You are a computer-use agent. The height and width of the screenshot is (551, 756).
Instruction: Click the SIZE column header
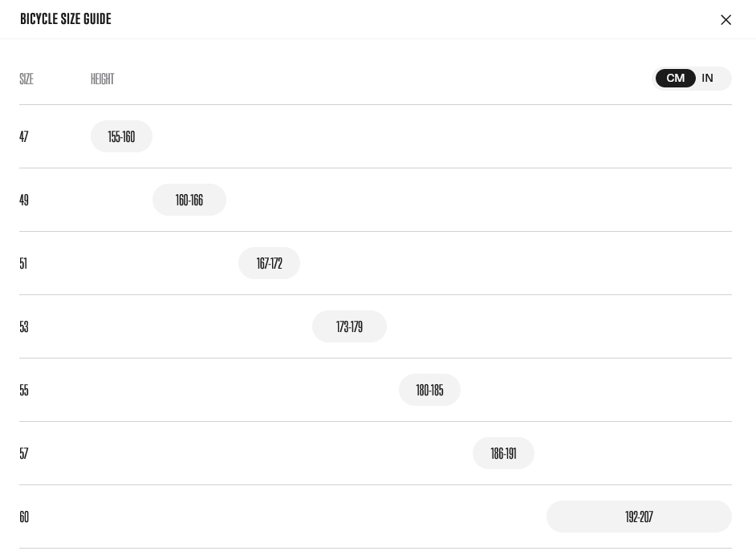tap(26, 79)
